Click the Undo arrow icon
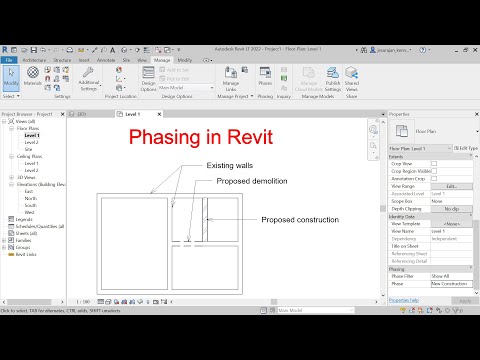 point(43,50)
